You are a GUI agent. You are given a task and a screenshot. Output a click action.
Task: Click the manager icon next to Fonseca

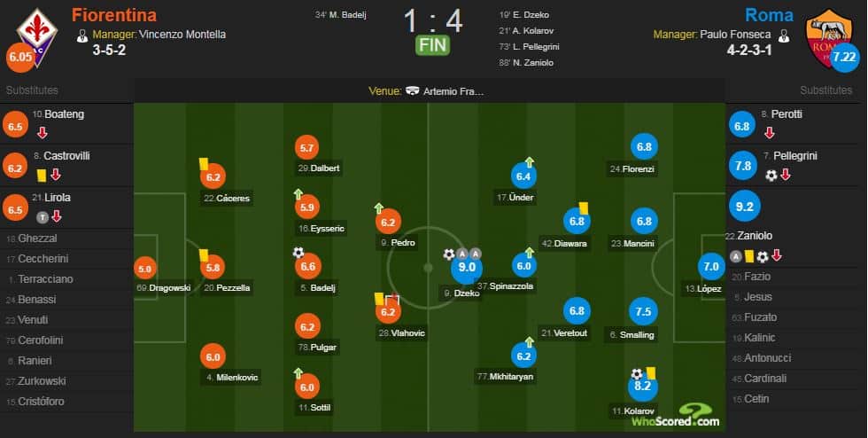(x=783, y=36)
